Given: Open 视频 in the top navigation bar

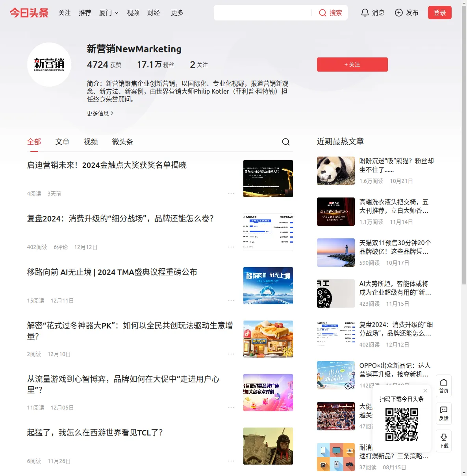Looking at the screenshot, I should 133,13.
